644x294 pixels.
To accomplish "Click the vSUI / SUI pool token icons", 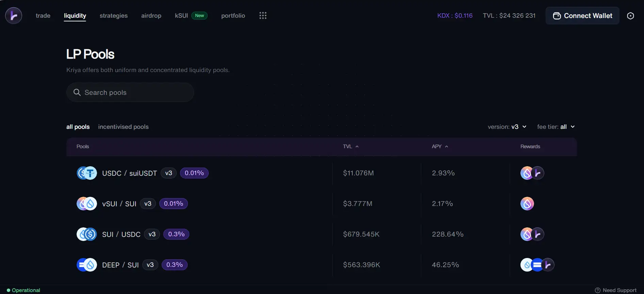I will point(87,204).
